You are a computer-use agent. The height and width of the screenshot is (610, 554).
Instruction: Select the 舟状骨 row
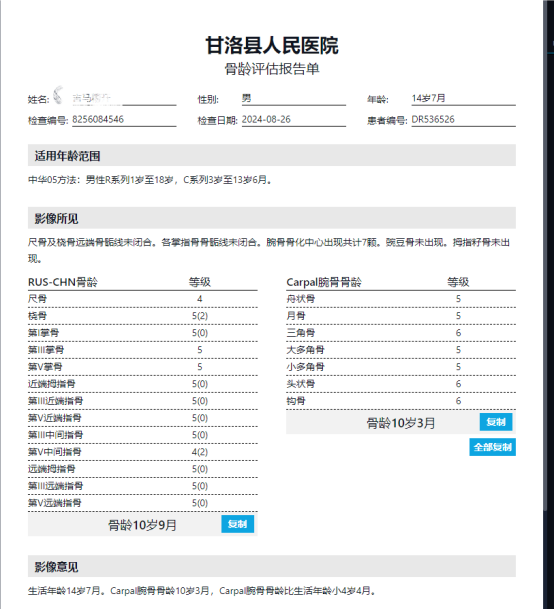point(401,299)
